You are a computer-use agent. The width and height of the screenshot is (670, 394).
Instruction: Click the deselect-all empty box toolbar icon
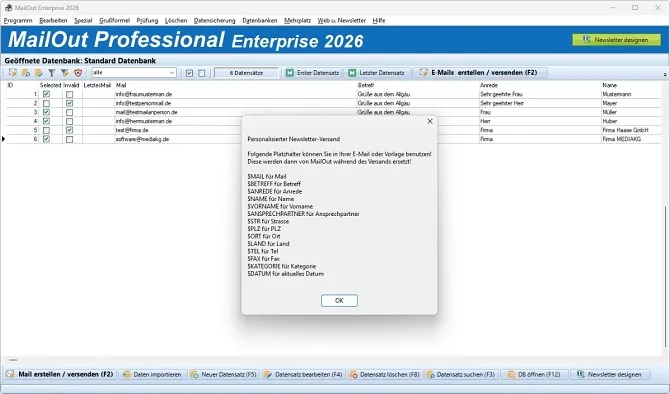(x=202, y=74)
